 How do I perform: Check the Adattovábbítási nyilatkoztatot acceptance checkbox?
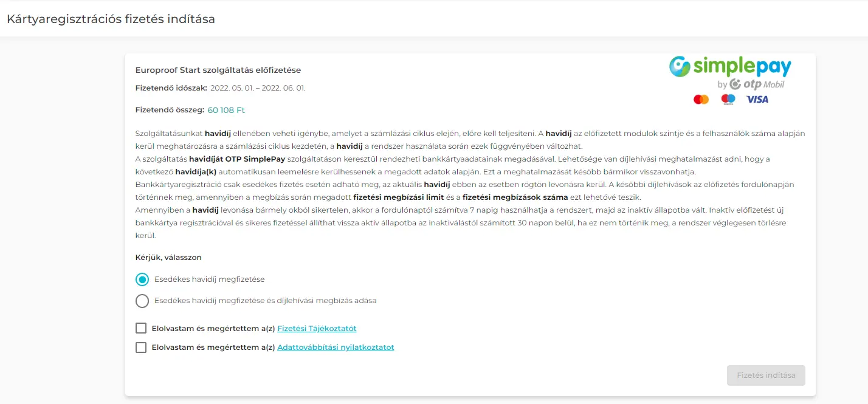tap(141, 348)
